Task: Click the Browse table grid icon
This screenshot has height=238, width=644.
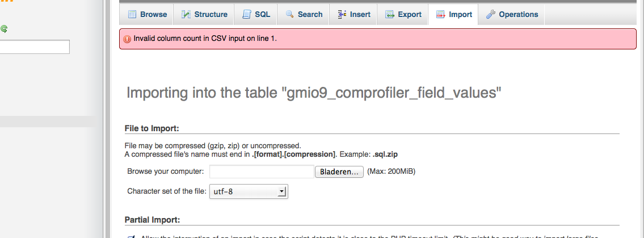Action: (x=132, y=14)
